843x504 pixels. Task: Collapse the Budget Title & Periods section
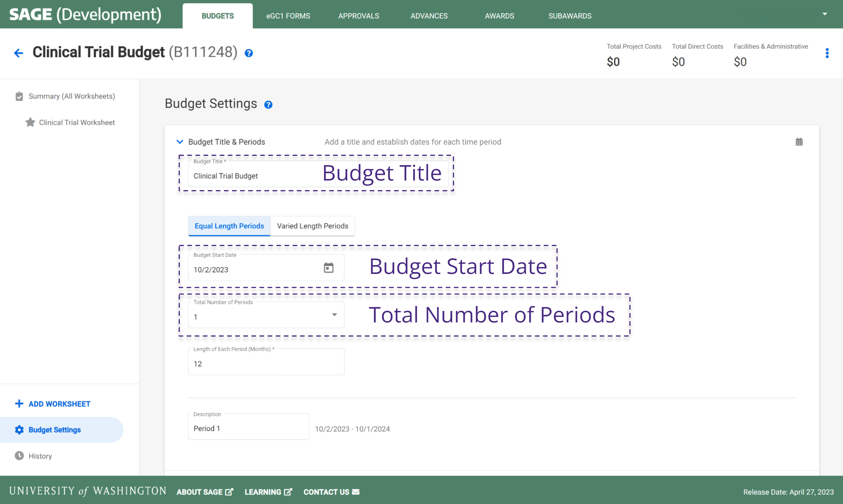pyautogui.click(x=180, y=142)
